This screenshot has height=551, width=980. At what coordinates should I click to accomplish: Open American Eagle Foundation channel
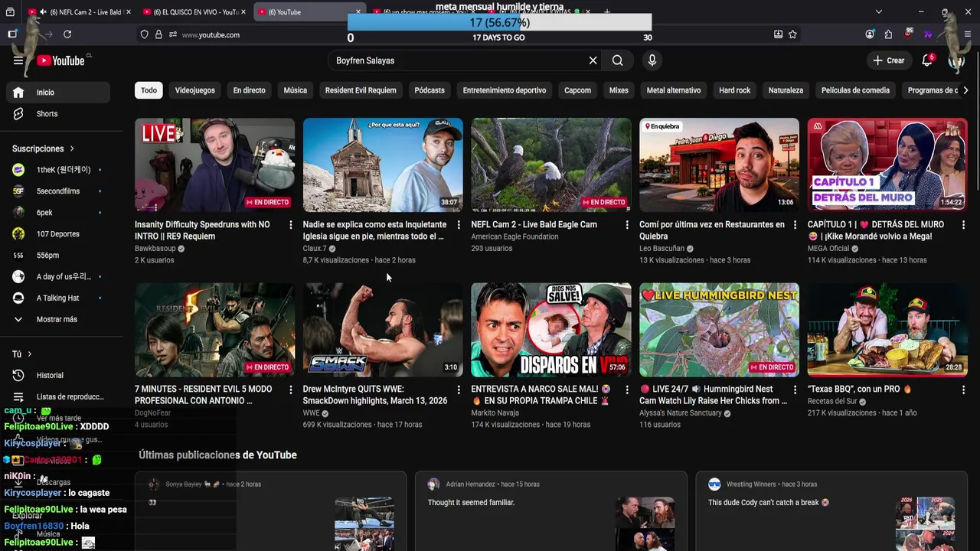click(514, 237)
